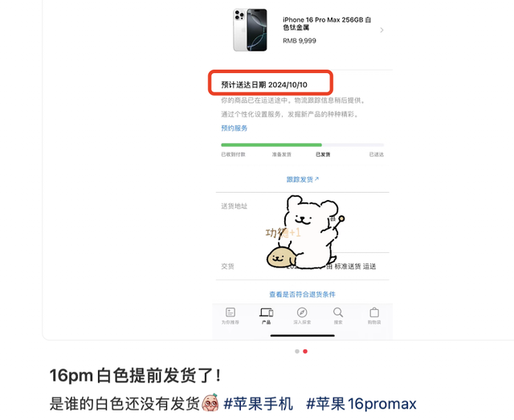This screenshot has width=514, height=420.
Task: Click the iPhone 16 Pro Max 256GB title
Action: [x=327, y=23]
